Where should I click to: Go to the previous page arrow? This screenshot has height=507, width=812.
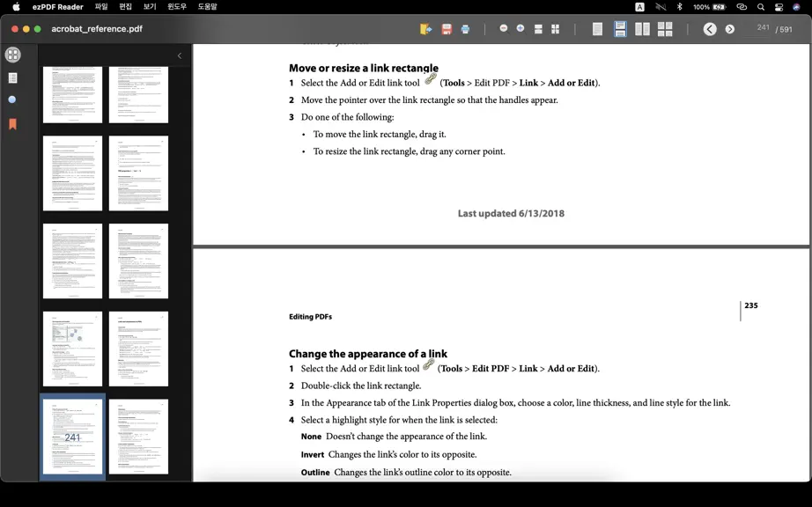(x=710, y=29)
